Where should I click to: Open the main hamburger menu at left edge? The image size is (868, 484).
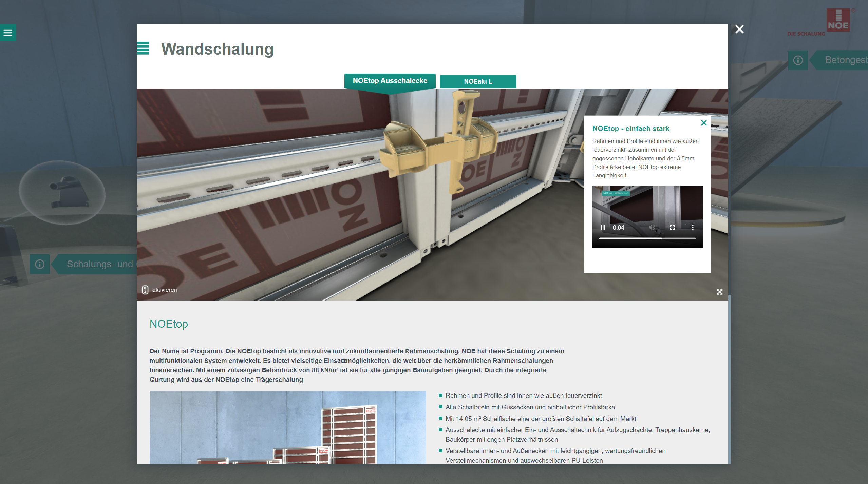(x=8, y=33)
